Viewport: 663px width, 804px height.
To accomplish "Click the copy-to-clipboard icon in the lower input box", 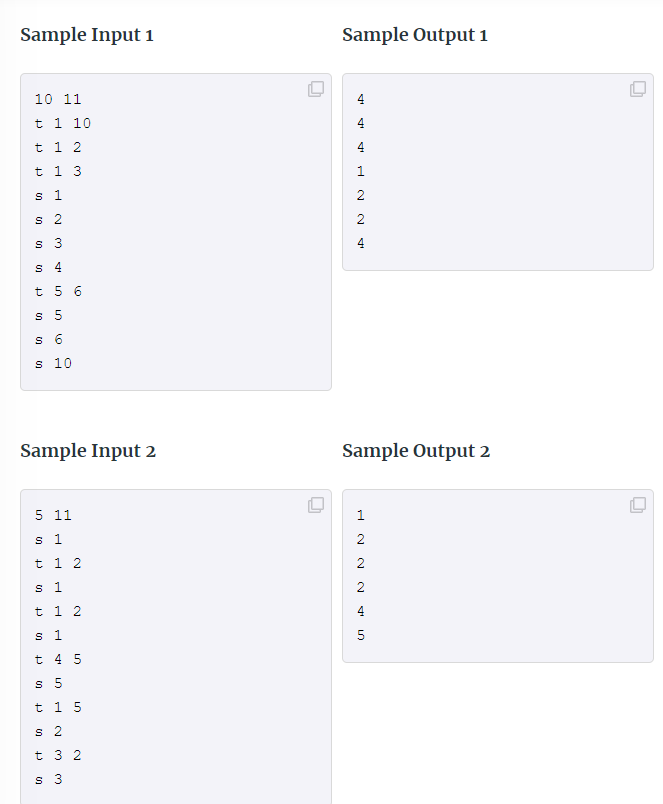I will coord(316,505).
